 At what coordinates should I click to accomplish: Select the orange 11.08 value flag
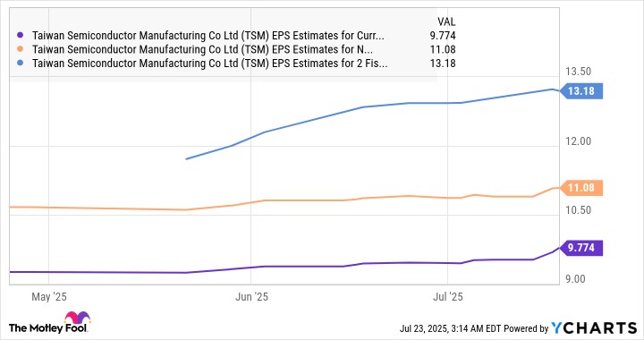pos(581,188)
